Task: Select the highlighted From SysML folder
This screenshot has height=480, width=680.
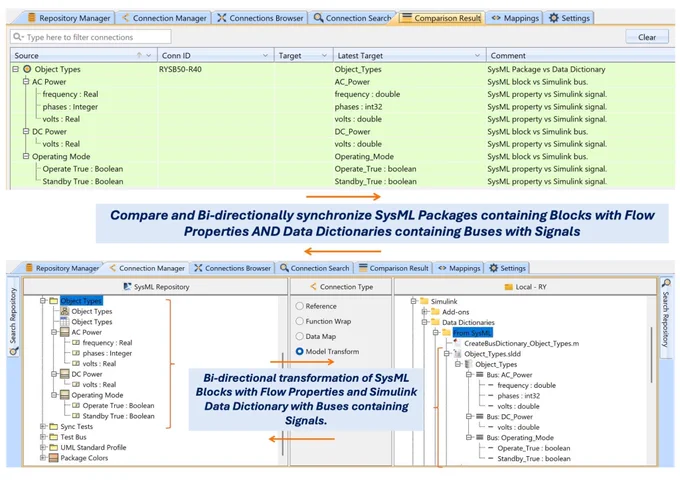Action: [472, 333]
